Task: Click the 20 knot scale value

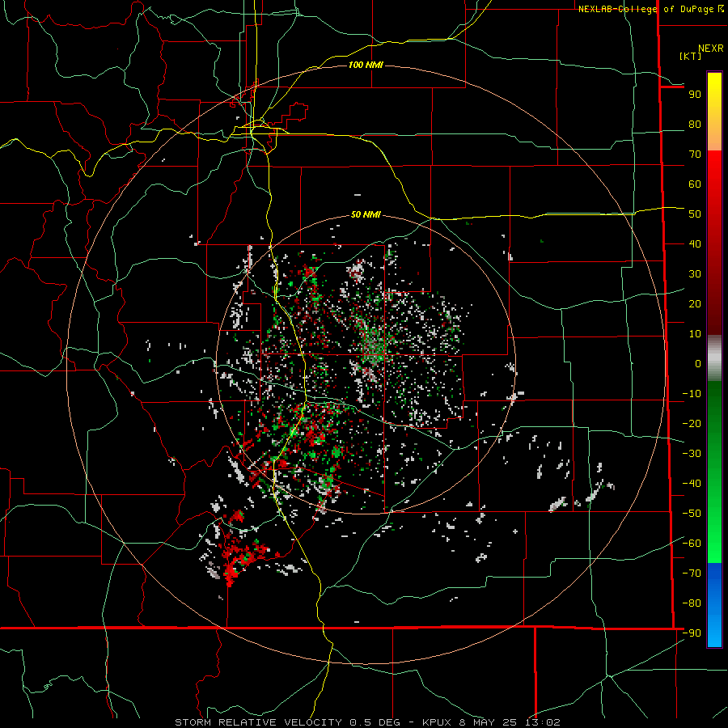Action: 695,304
